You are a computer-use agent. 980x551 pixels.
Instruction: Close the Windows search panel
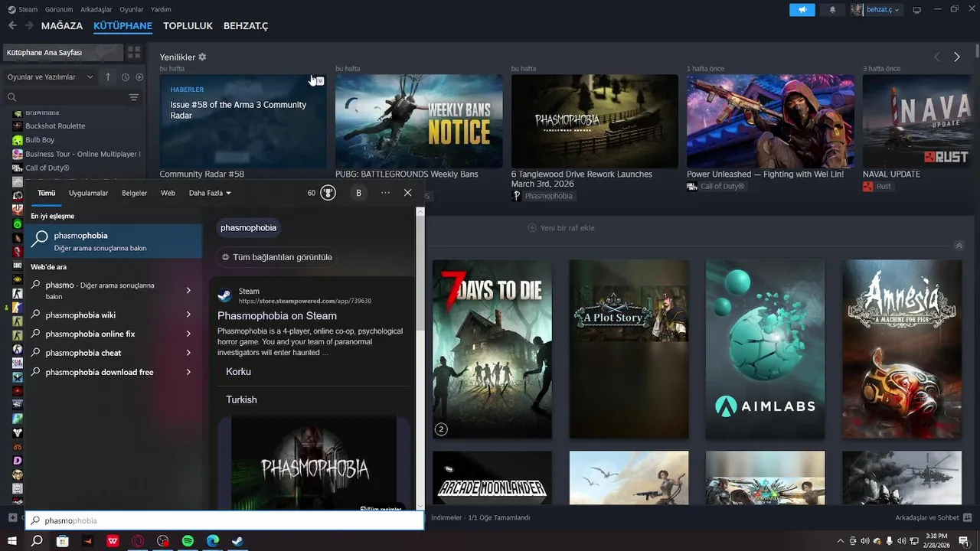coord(408,193)
